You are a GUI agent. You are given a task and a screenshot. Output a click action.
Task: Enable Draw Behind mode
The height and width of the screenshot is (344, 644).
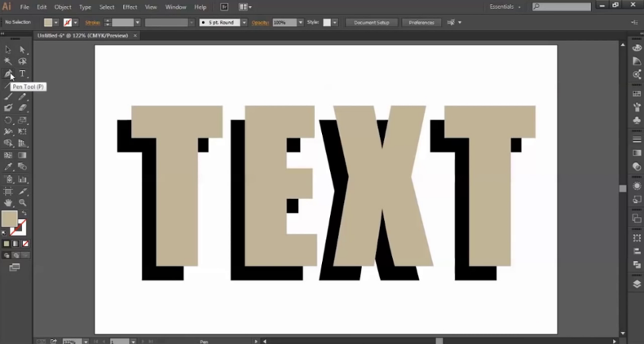point(15,255)
